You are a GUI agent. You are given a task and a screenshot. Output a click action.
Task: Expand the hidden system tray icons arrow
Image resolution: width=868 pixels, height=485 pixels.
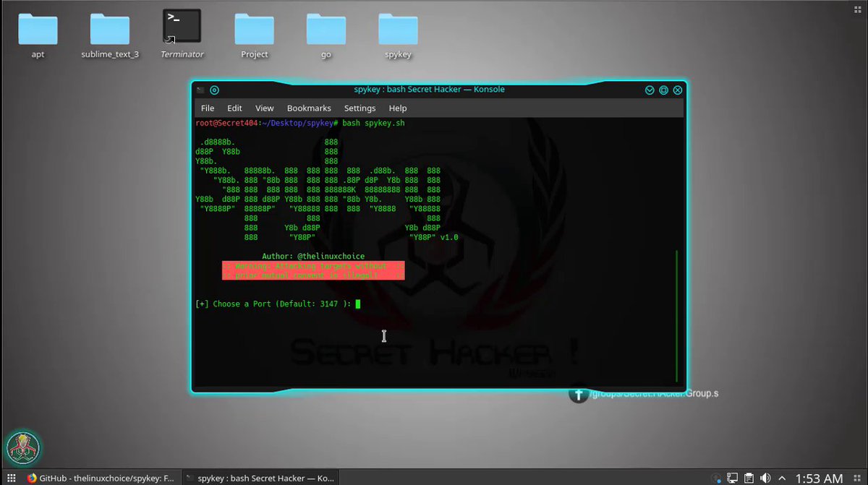tap(782, 478)
